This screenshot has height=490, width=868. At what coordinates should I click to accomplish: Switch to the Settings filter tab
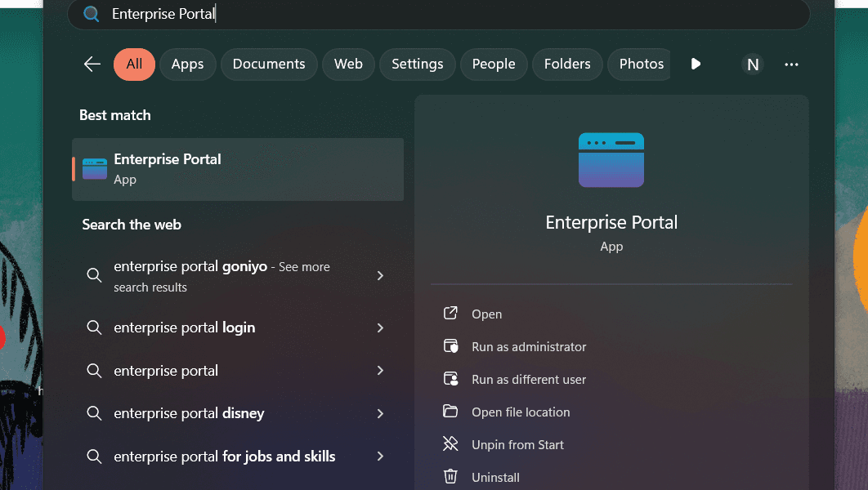(x=418, y=65)
